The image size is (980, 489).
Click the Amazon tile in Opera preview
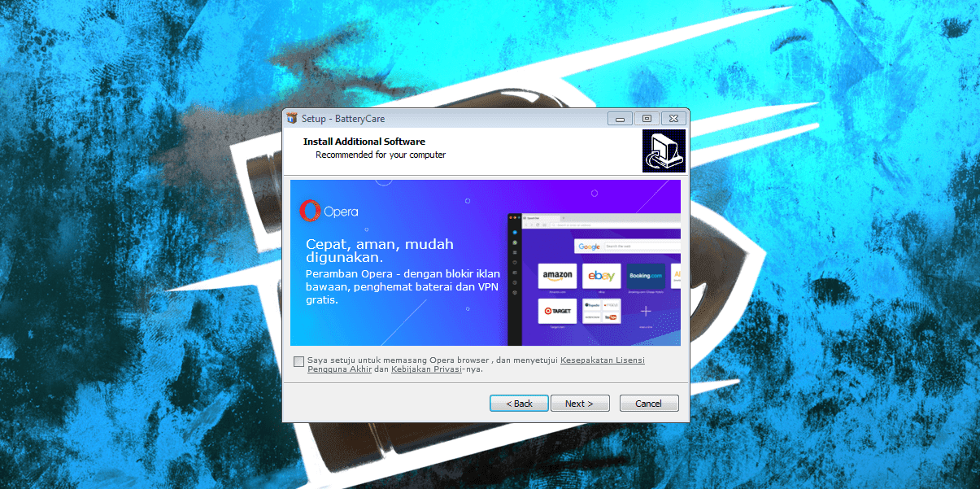(x=558, y=276)
